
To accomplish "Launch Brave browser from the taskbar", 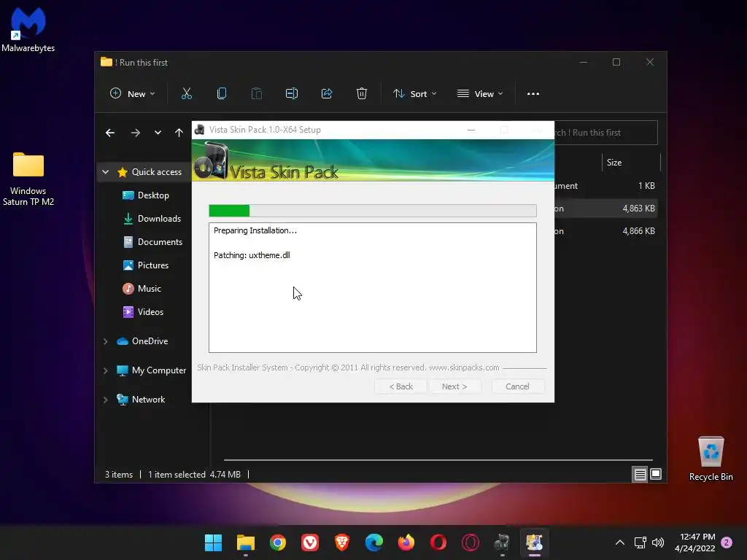I will click(342, 542).
